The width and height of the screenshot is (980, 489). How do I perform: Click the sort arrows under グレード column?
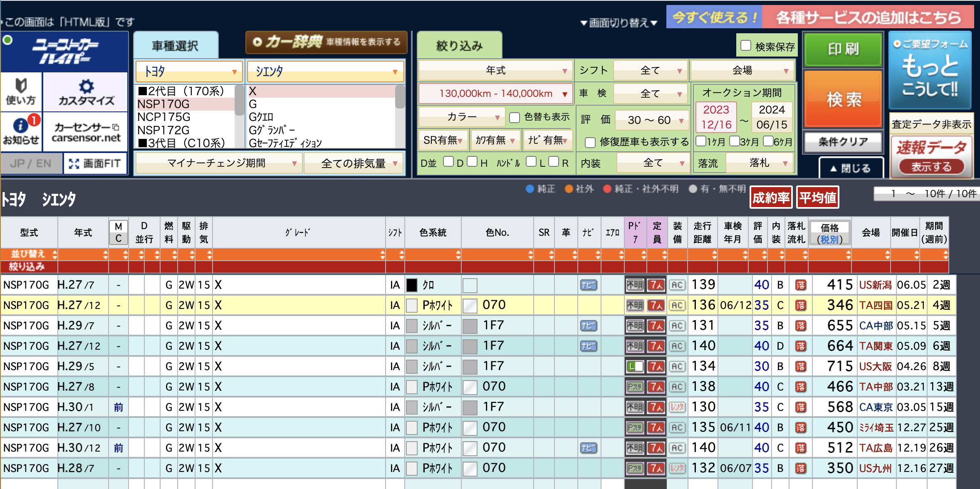[382, 254]
